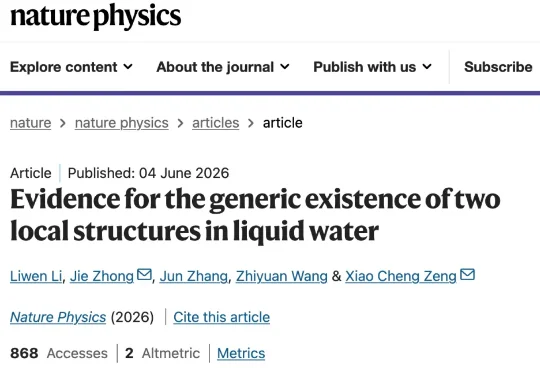Expand the Explore content chevron
The height and width of the screenshot is (372, 540).
click(x=128, y=66)
